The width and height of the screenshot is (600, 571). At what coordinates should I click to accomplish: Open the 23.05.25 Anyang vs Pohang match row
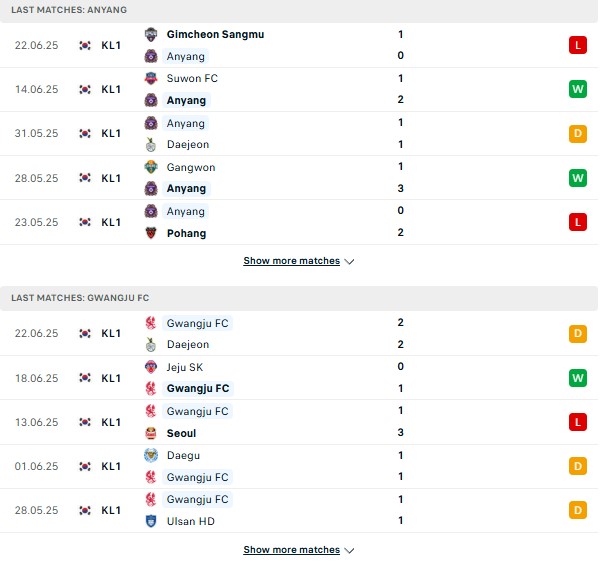coord(300,222)
